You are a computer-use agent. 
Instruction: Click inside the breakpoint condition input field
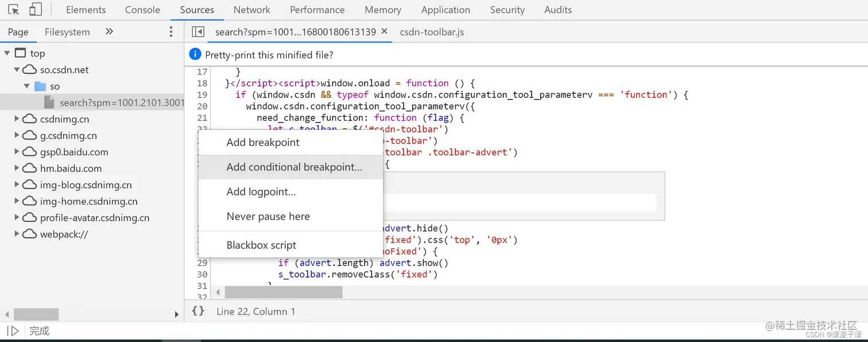pos(519,202)
